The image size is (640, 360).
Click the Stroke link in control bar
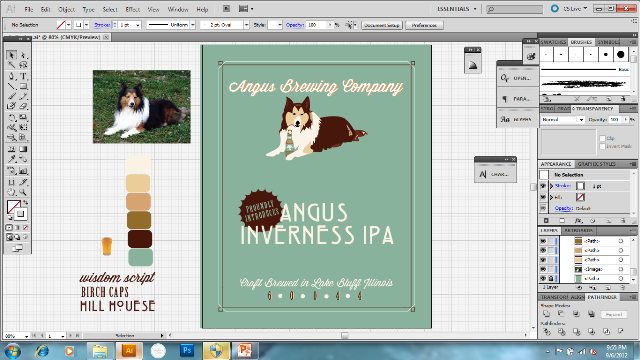[x=102, y=25]
